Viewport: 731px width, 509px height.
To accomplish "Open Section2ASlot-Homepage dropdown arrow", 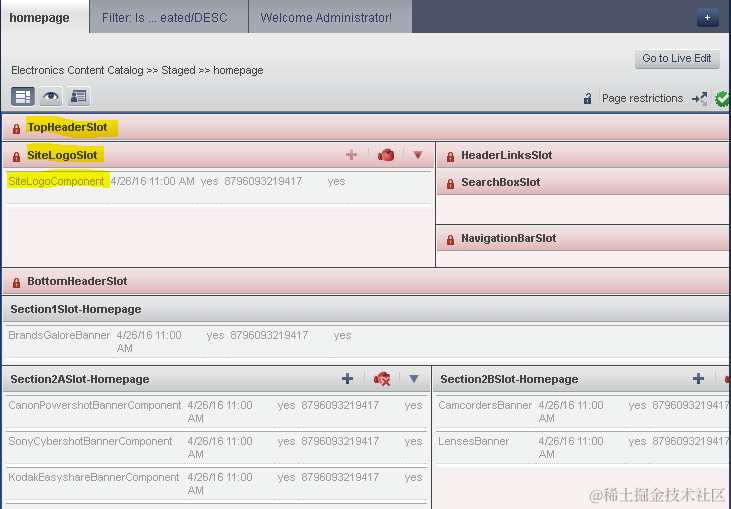I will pos(414,378).
